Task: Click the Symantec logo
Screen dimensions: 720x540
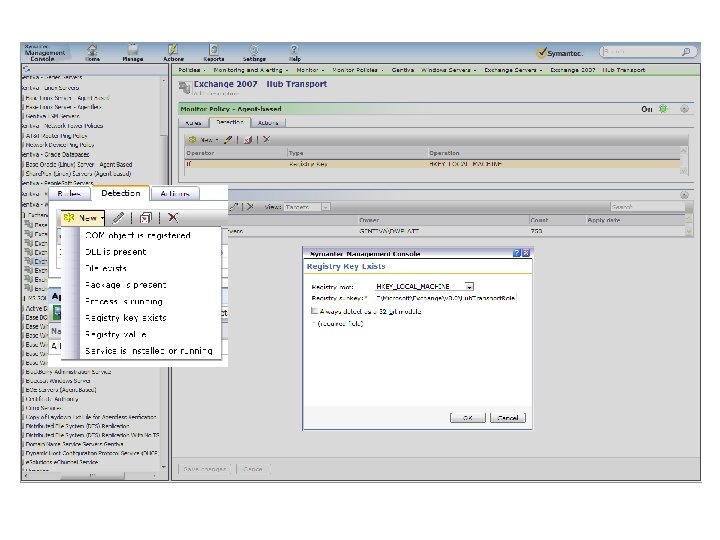Action: pos(559,53)
